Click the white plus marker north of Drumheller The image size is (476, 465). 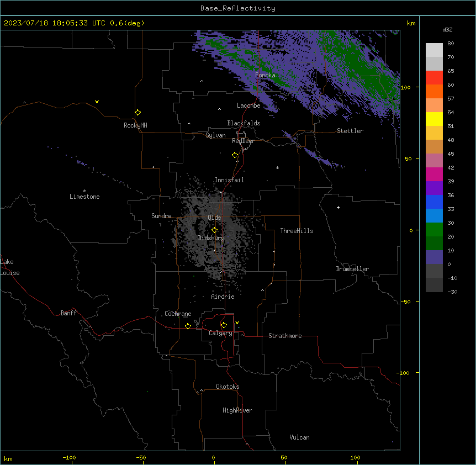(x=338, y=207)
